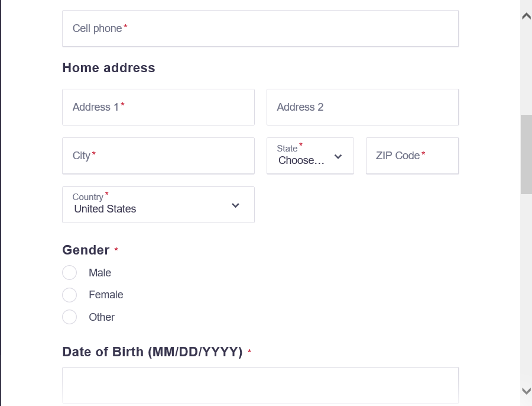Click the scroll down arrow

[x=526, y=391]
